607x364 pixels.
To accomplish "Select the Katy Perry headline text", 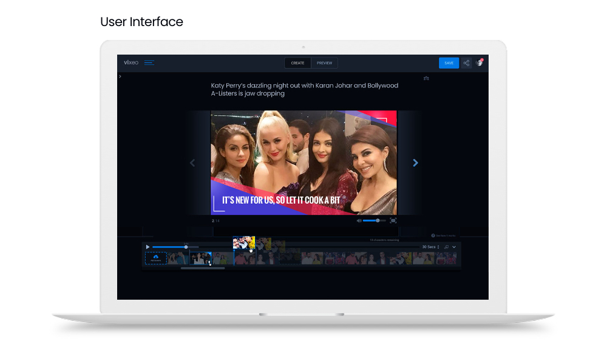I will (x=304, y=89).
